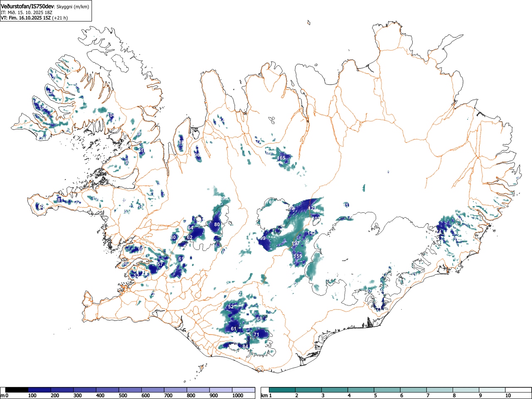
Task: Pick the 4–5 km teal legend swatch
Action: (361, 390)
